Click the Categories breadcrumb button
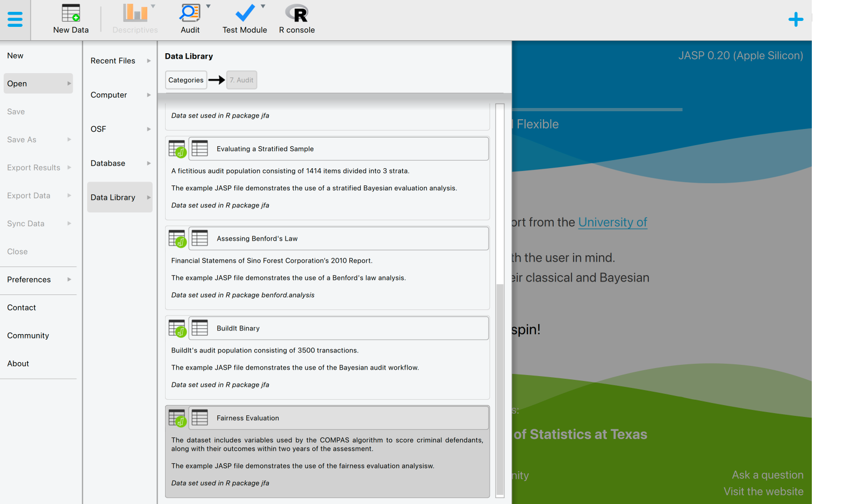This screenshot has height=504, width=843. tap(186, 80)
